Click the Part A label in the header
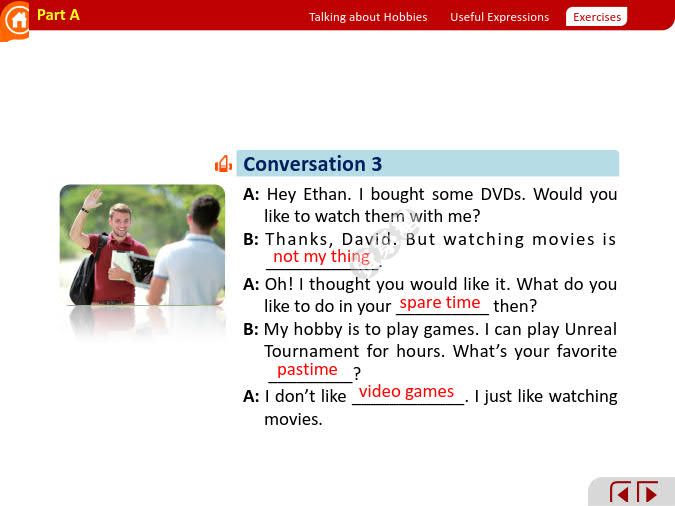Viewport: 675px width, 506px height. 58,15
